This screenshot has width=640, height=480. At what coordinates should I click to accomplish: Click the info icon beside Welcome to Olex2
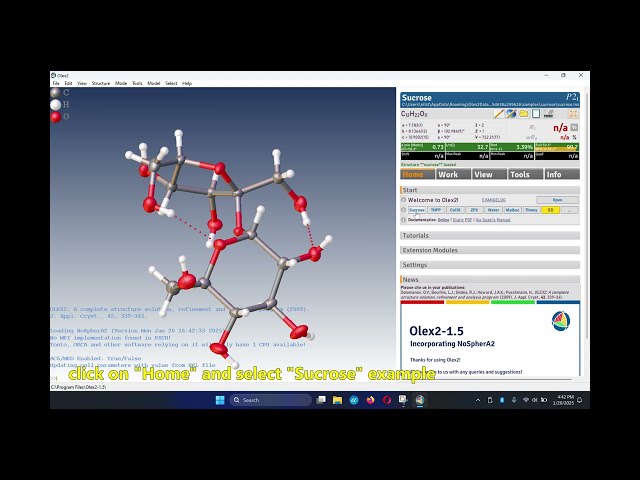404,200
